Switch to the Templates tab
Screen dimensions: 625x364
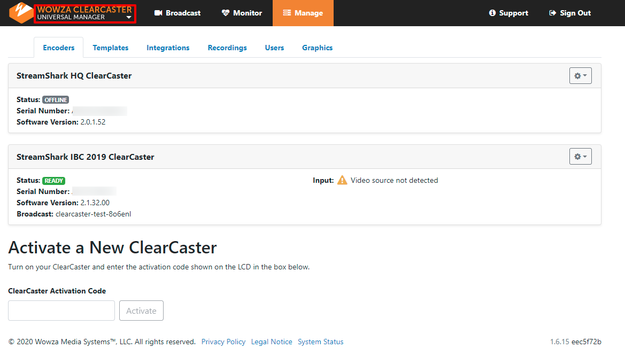tap(111, 48)
